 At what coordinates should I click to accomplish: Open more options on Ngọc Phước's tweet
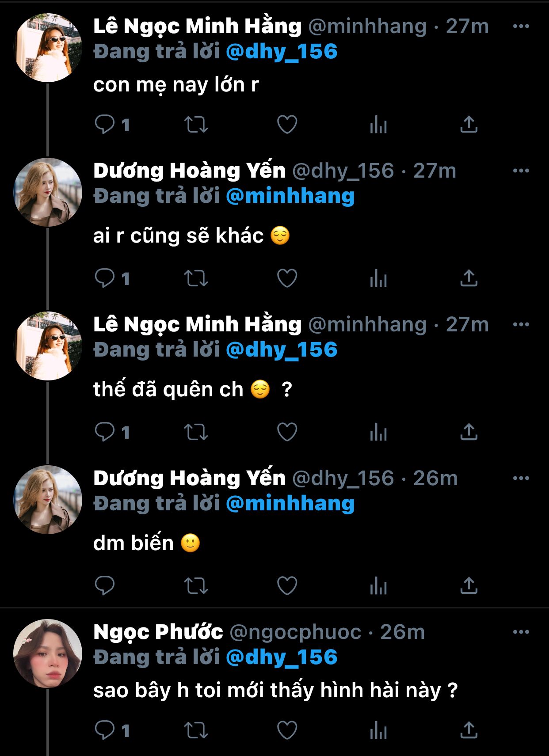point(521,632)
